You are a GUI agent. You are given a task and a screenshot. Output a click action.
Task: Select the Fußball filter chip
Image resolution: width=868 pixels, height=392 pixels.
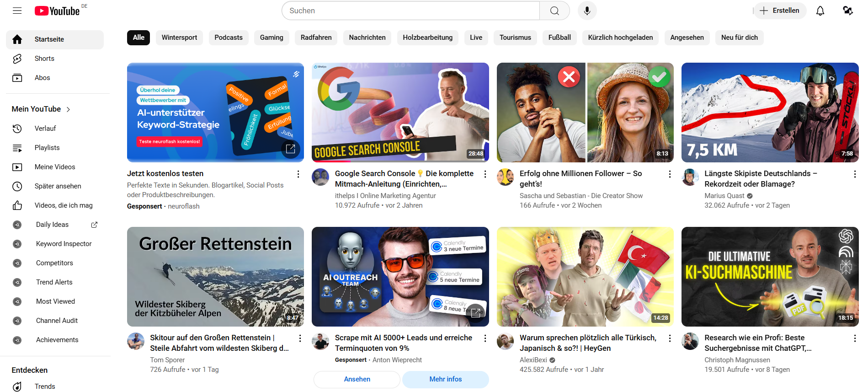[559, 38]
